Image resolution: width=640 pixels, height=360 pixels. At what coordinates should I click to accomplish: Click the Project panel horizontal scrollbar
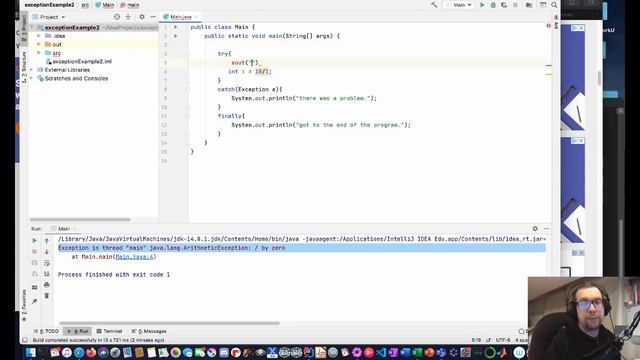(x=80, y=219)
